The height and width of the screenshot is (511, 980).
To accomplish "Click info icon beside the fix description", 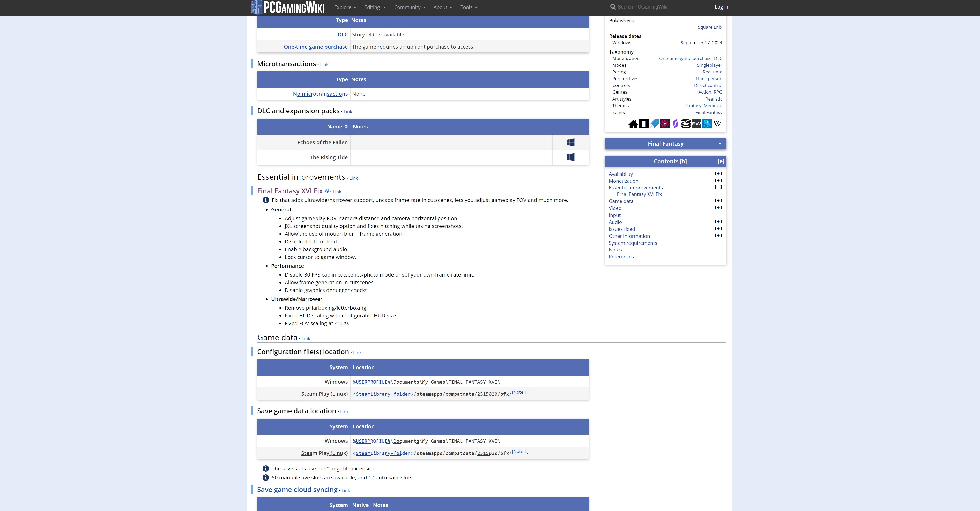I will coord(265,200).
